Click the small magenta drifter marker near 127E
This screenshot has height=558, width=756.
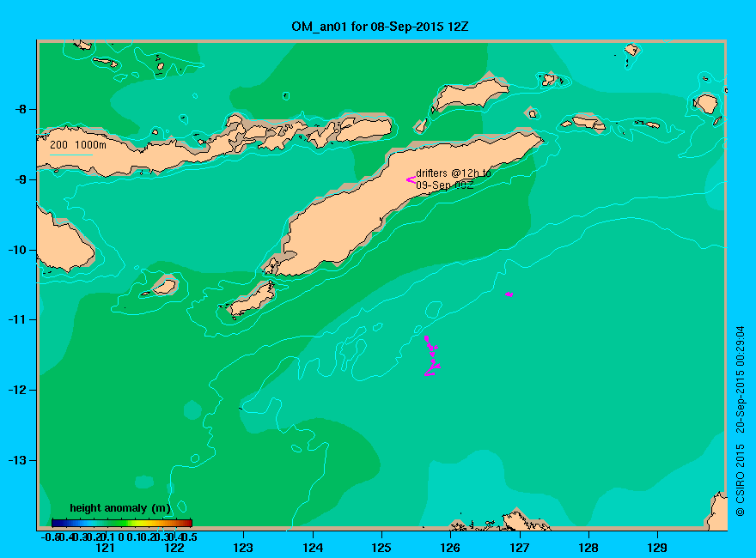pyautogui.click(x=509, y=294)
